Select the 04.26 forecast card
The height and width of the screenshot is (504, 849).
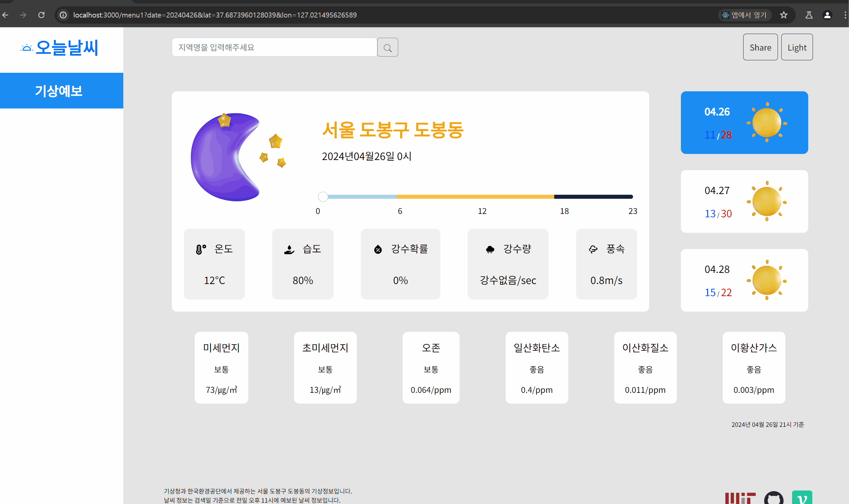[744, 123]
